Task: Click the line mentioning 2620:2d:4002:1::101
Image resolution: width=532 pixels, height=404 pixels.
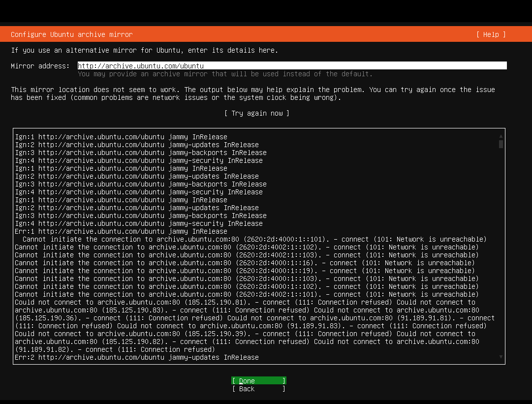Action: [x=247, y=294]
